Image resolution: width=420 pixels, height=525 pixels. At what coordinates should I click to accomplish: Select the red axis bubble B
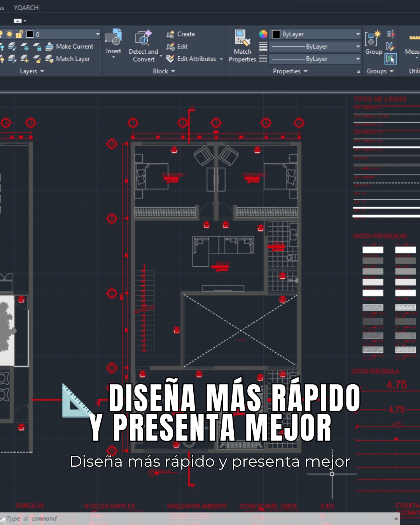(112, 219)
